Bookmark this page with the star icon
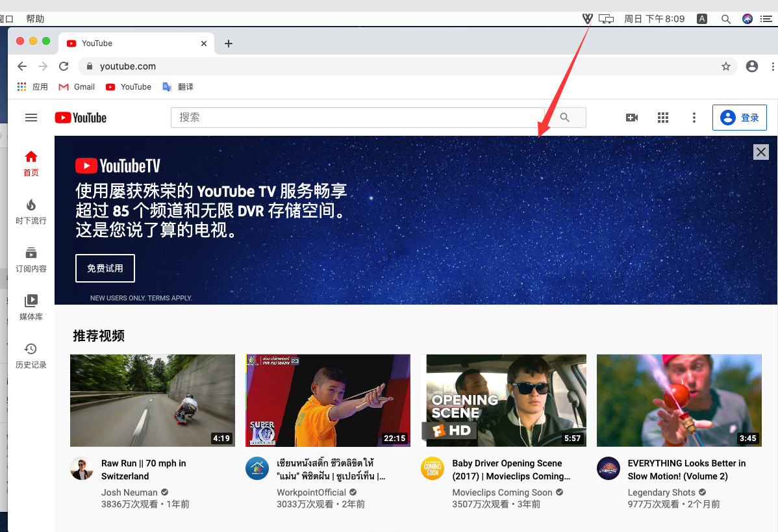Viewport: 778px width, 532px height. click(x=726, y=66)
